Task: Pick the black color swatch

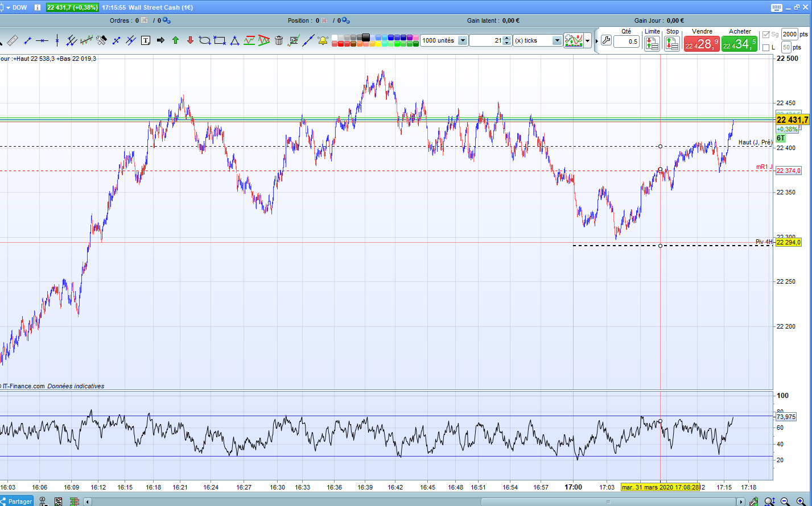Action: pyautogui.click(x=366, y=38)
